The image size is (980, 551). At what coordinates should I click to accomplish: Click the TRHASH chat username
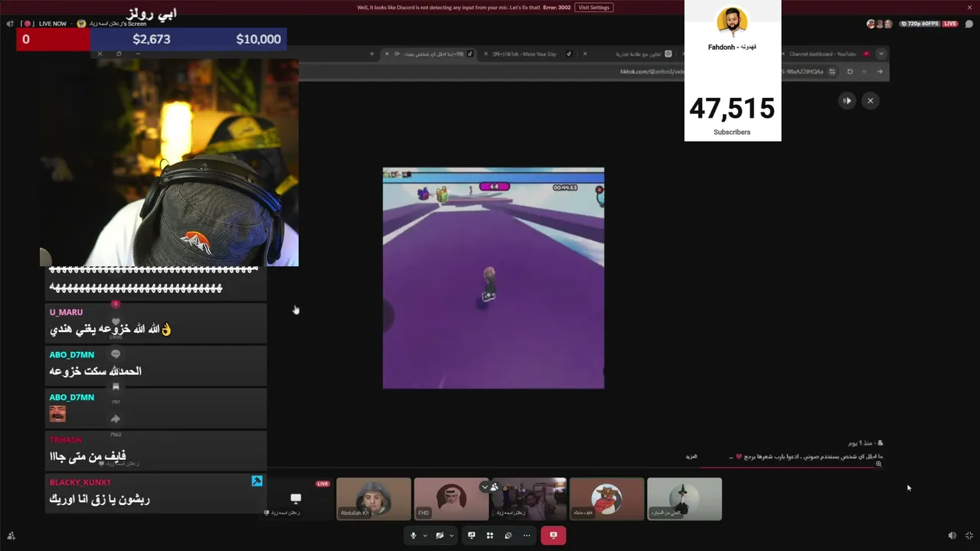[x=65, y=440]
